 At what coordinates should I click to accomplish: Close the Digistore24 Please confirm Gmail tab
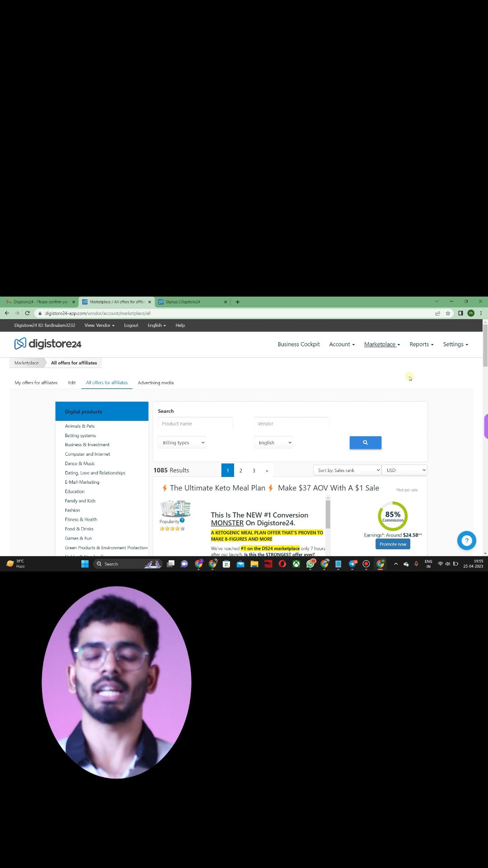coord(74,302)
